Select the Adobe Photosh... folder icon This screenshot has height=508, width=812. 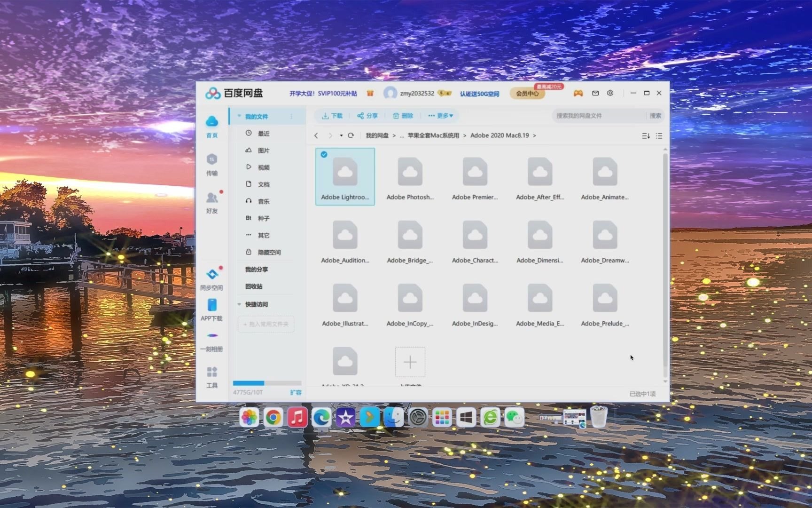[x=410, y=172]
